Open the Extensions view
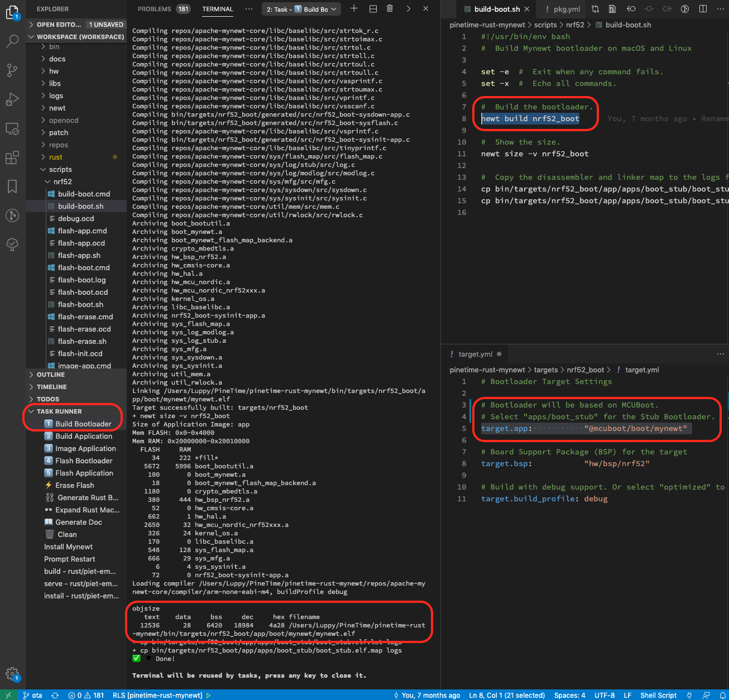 click(x=12, y=158)
